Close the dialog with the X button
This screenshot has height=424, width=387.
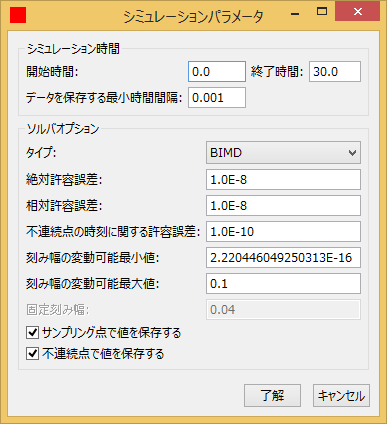click(x=358, y=12)
